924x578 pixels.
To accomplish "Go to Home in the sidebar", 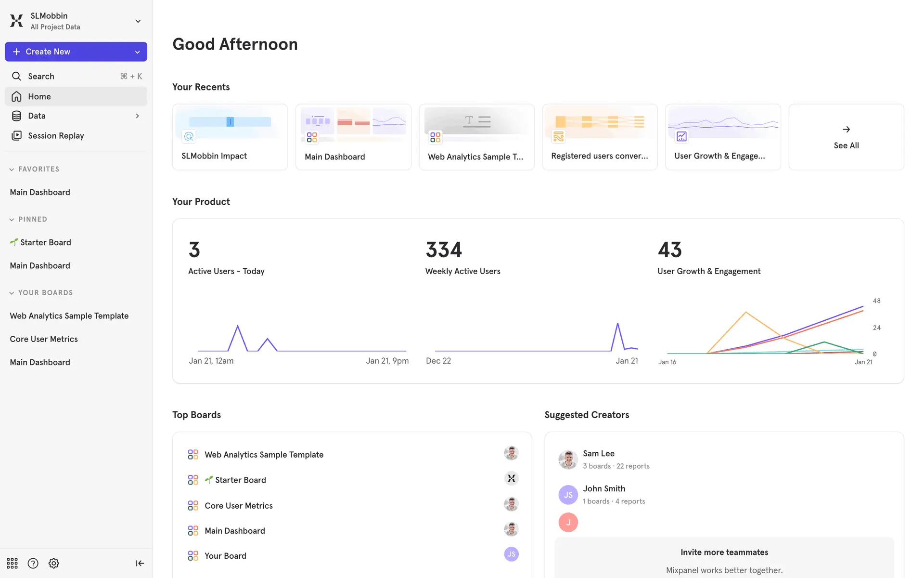I will tap(39, 96).
